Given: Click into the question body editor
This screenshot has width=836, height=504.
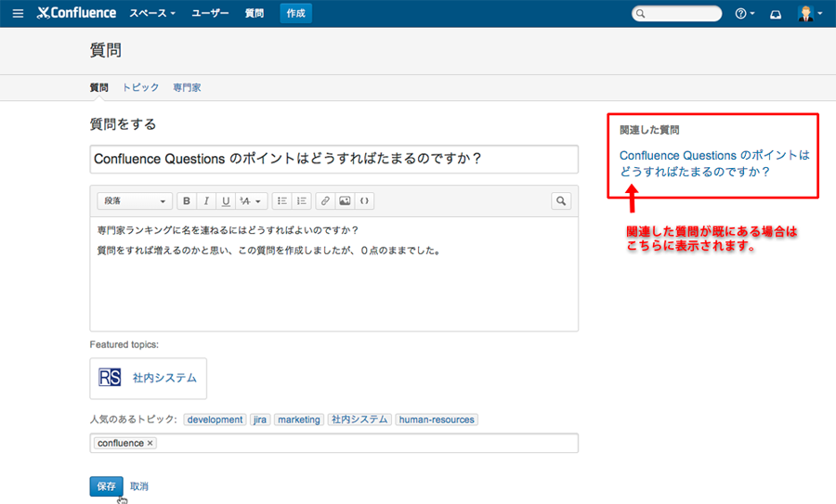Looking at the screenshot, I should [x=333, y=274].
